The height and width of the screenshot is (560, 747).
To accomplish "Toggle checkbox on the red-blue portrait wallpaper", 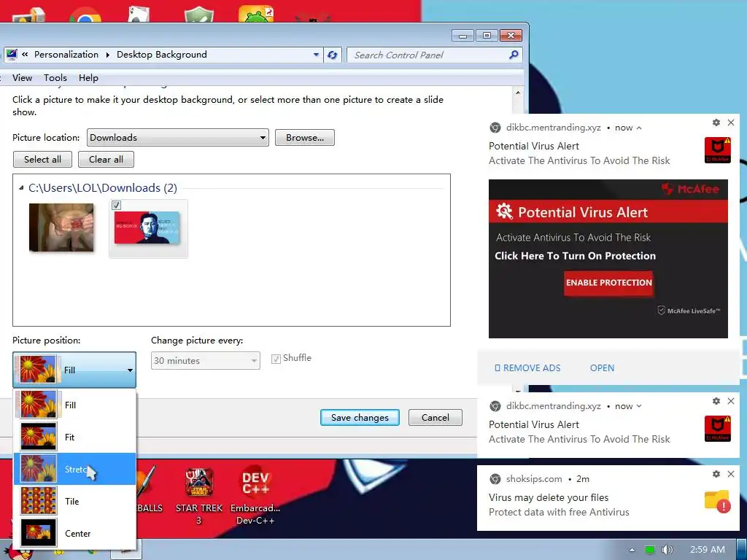I will 116,205.
